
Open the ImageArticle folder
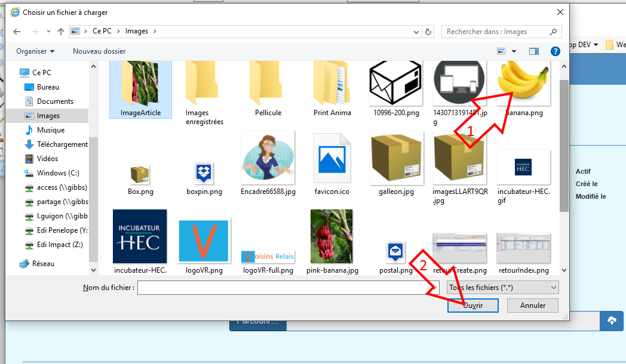point(140,87)
